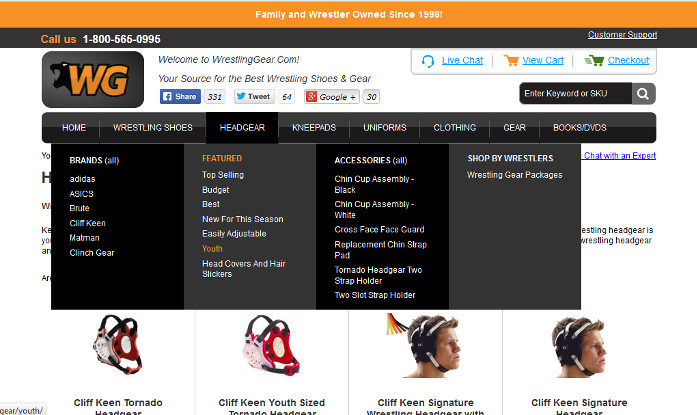Image resolution: width=697 pixels, height=415 pixels.
Task: Open the Wrestling Shoes menu
Action: [153, 128]
